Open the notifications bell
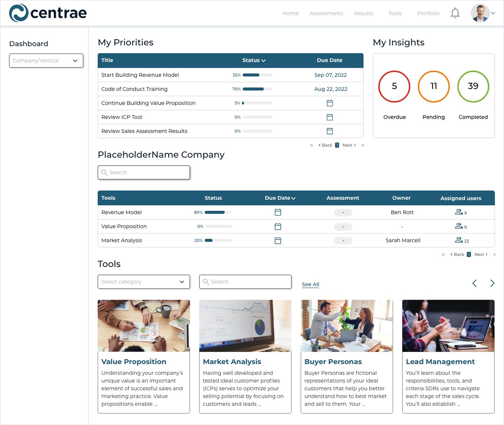Image resolution: width=504 pixels, height=425 pixels. click(455, 13)
